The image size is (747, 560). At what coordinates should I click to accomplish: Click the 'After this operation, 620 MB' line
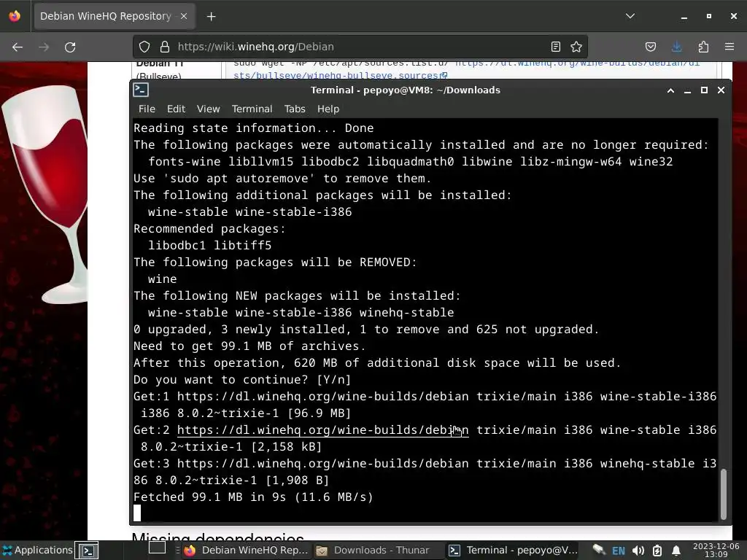[377, 363]
